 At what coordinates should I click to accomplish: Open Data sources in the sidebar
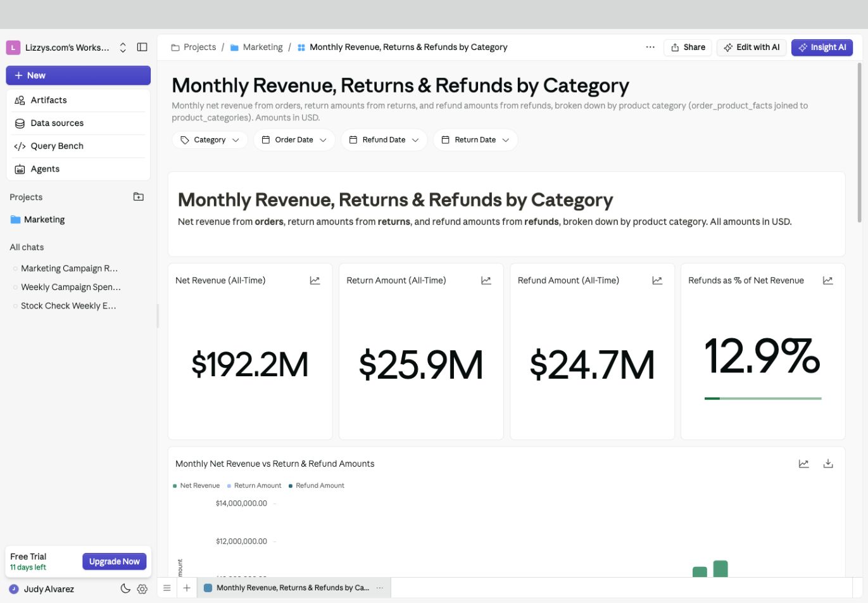click(x=79, y=123)
